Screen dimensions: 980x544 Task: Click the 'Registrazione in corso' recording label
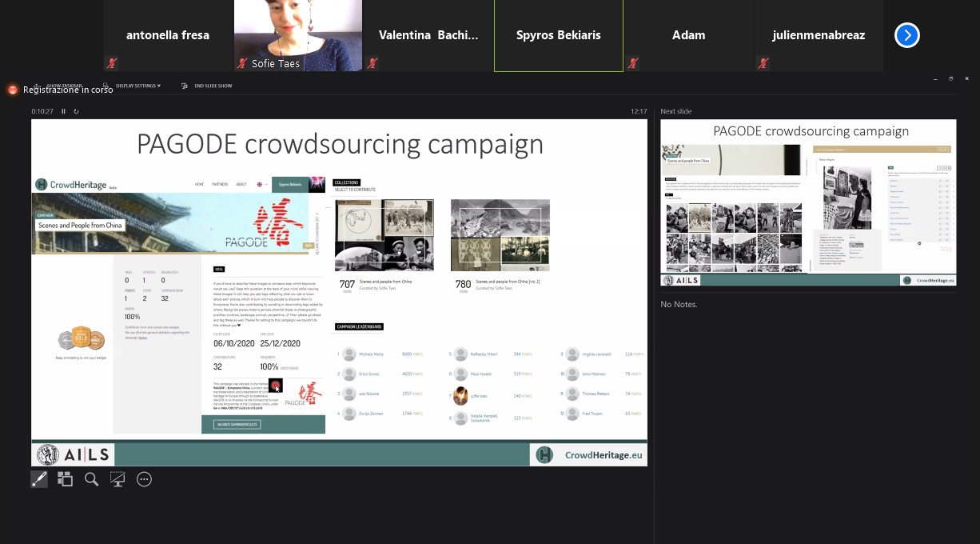tap(68, 90)
